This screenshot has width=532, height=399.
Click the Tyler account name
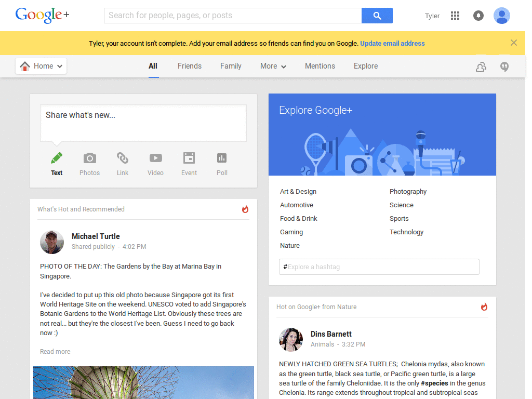point(432,16)
